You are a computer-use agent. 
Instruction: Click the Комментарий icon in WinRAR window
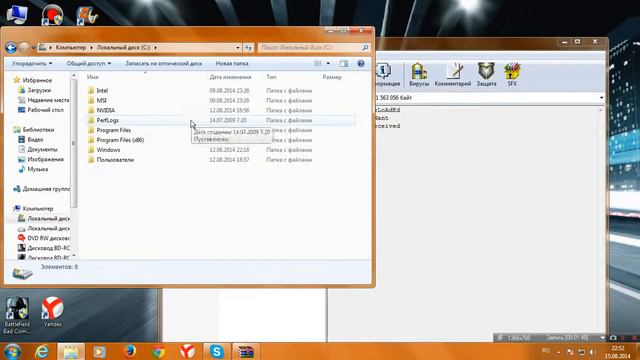[453, 75]
